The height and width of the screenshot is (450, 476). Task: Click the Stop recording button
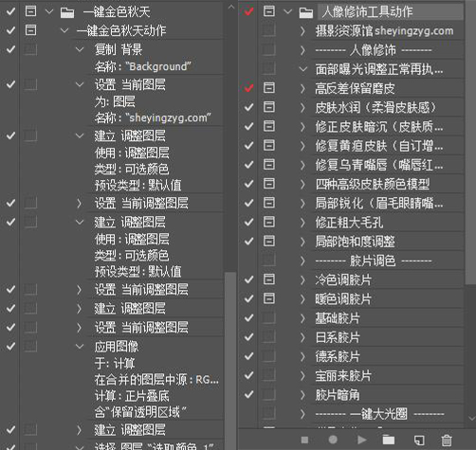304,440
